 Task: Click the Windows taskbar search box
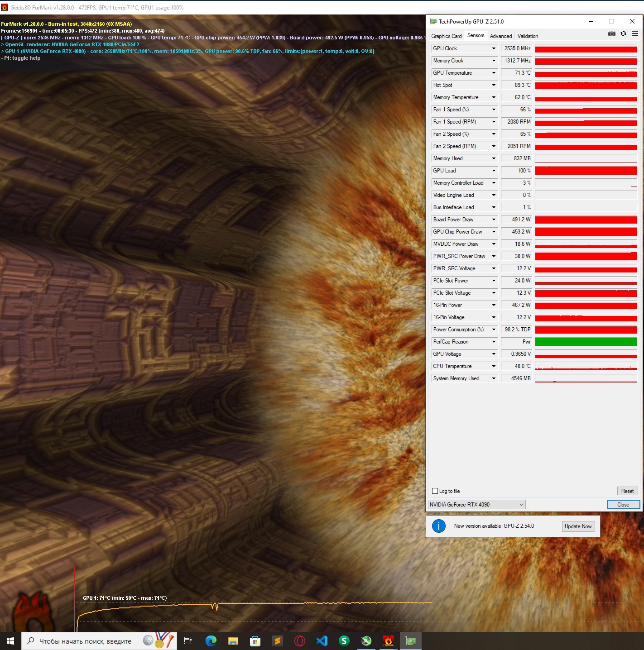pyautogui.click(x=99, y=641)
